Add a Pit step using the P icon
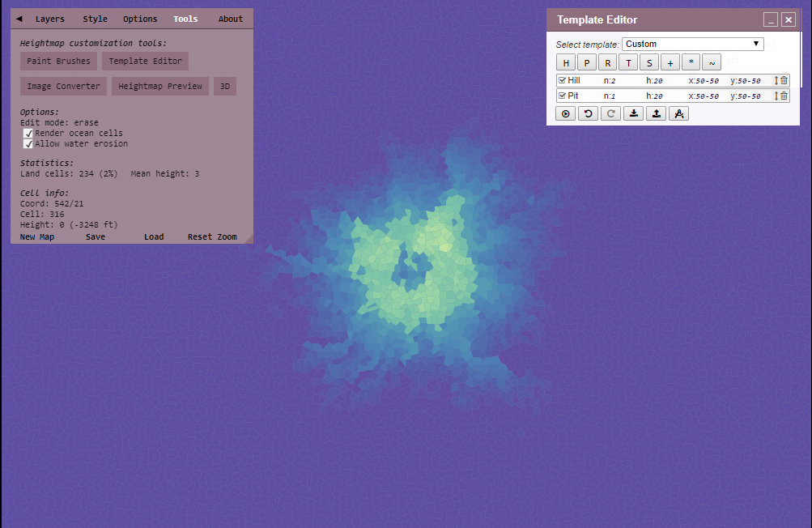This screenshot has width=812, height=528. 586,62
